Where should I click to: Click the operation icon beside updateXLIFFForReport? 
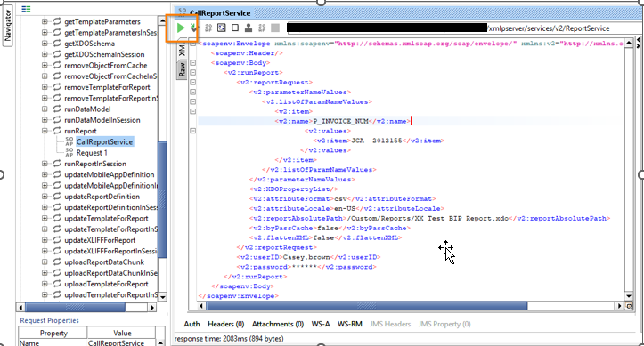click(57, 240)
